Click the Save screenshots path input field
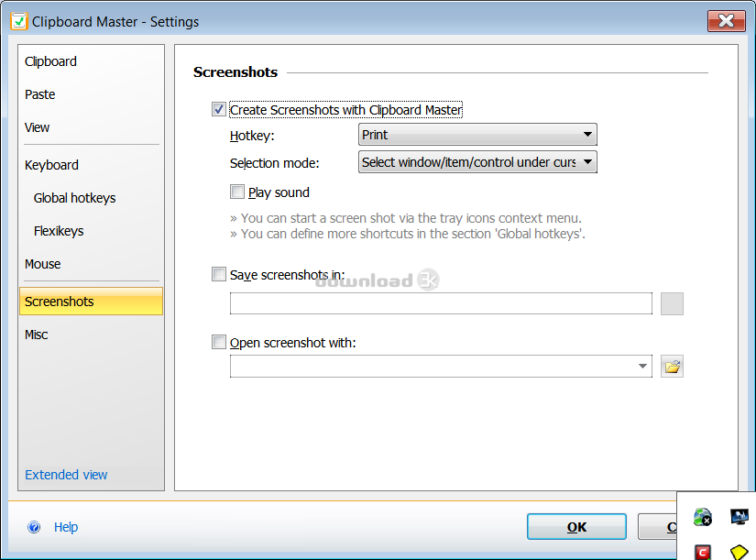The width and height of the screenshot is (756, 560). tap(441, 303)
